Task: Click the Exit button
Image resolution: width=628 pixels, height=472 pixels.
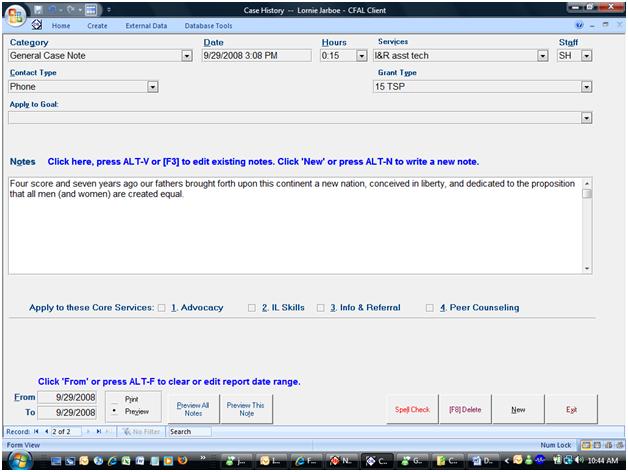Action: (x=571, y=409)
